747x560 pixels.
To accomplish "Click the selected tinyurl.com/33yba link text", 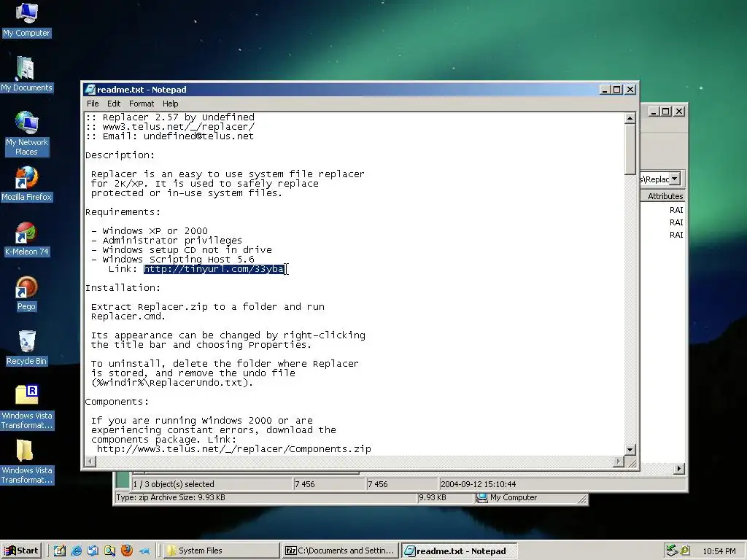I will click(x=214, y=269).
